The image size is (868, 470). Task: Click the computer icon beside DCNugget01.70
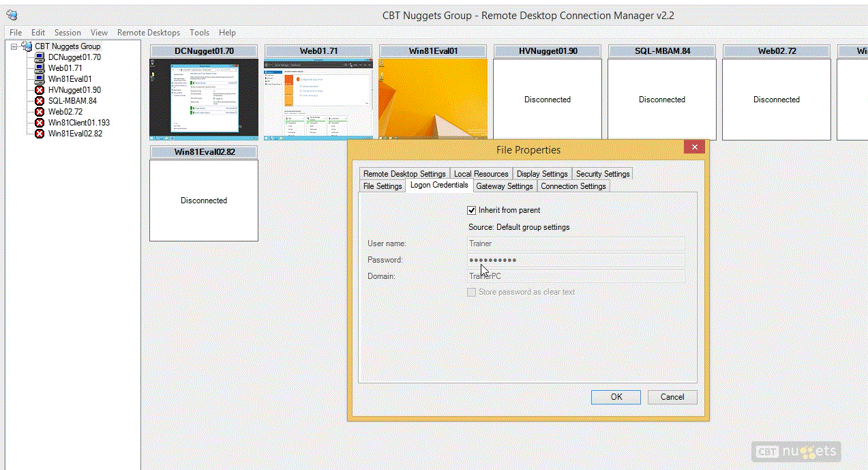[40, 57]
